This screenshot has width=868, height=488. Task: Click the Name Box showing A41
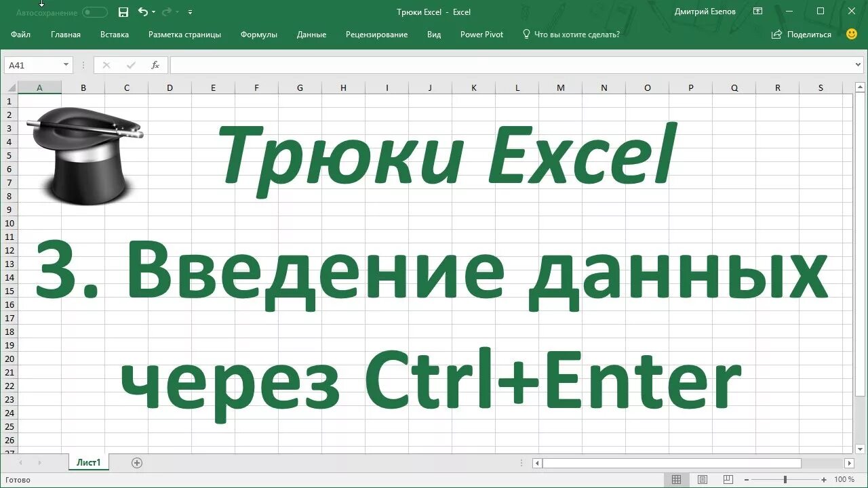click(x=33, y=65)
